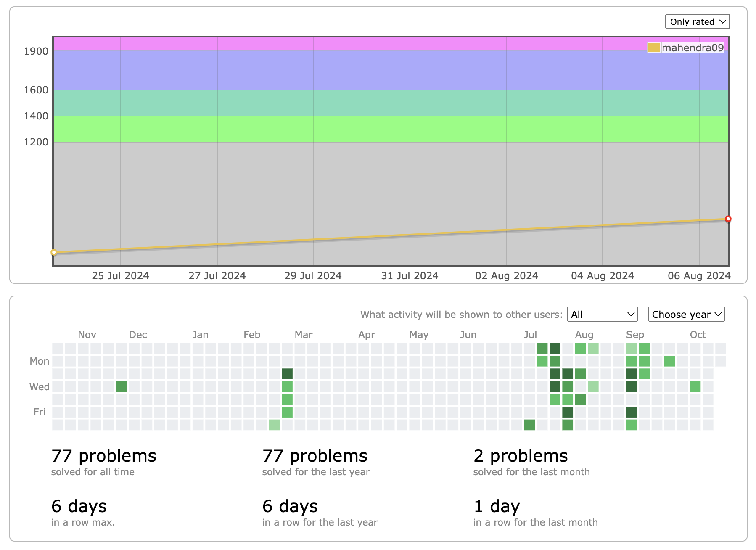Open the "Only rated" filter dropdown
Image resolution: width=756 pixels, height=550 pixels.
click(697, 22)
